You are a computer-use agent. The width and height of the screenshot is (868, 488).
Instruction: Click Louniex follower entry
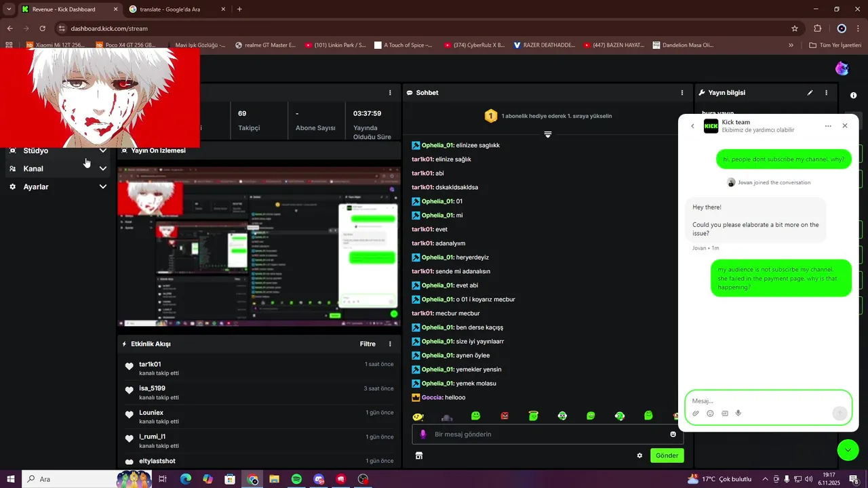click(258, 417)
